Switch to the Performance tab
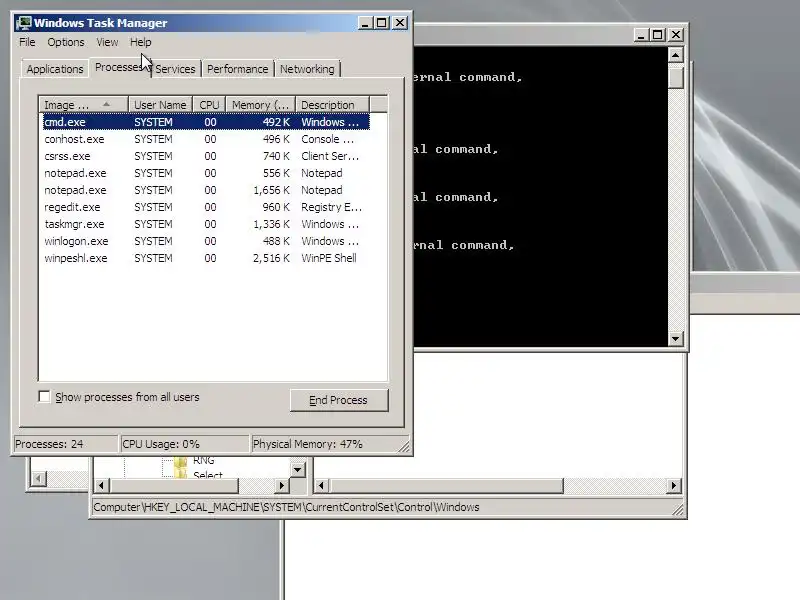 click(x=237, y=69)
